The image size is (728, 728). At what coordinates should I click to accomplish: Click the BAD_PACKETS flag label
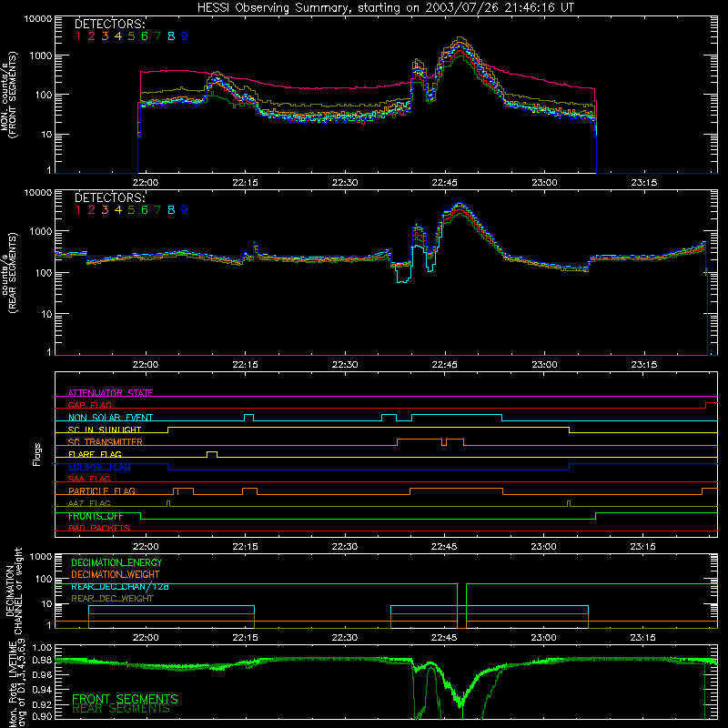pyautogui.click(x=99, y=528)
